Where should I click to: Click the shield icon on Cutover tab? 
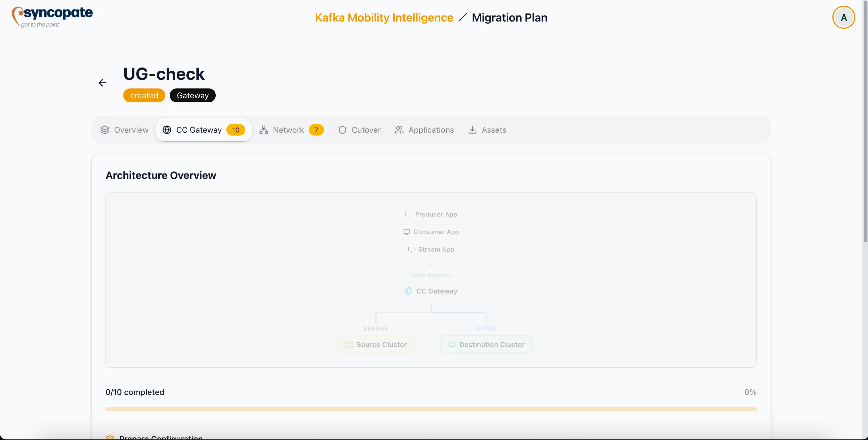click(342, 130)
